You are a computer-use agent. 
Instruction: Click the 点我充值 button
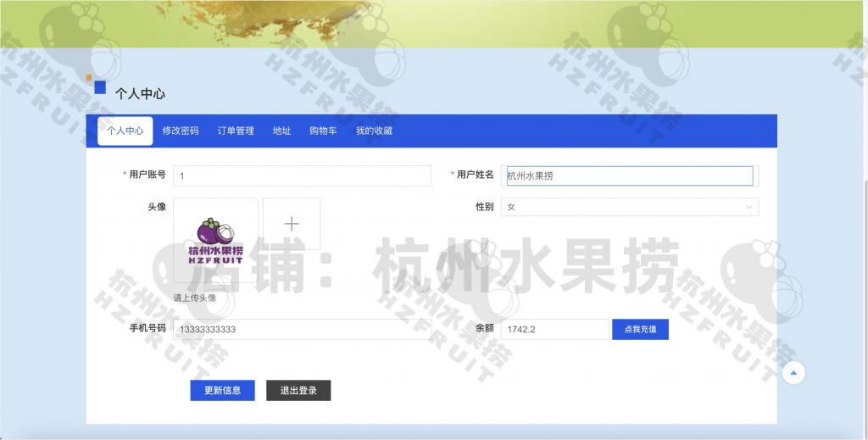click(x=641, y=329)
